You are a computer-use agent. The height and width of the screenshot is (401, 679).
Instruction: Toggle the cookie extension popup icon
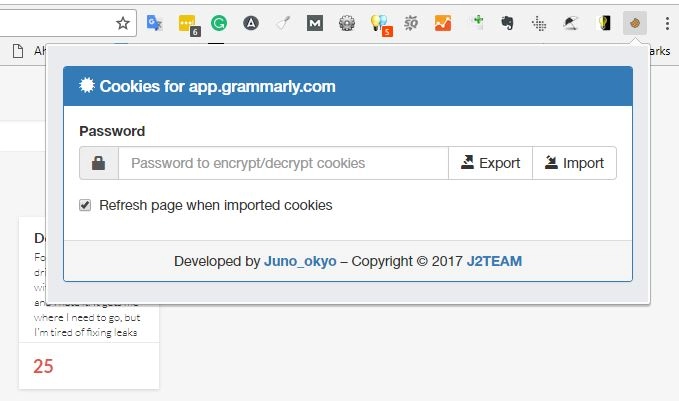[635, 23]
